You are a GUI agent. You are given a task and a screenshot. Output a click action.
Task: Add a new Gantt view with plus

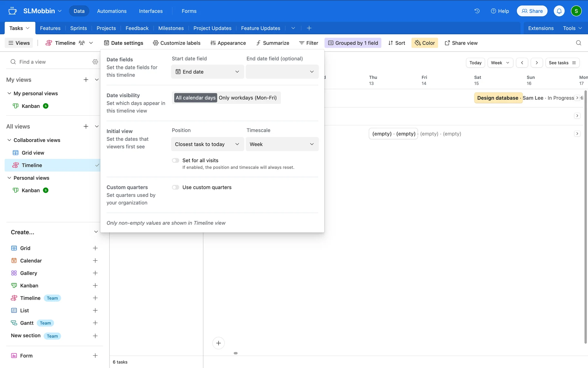pos(95,323)
